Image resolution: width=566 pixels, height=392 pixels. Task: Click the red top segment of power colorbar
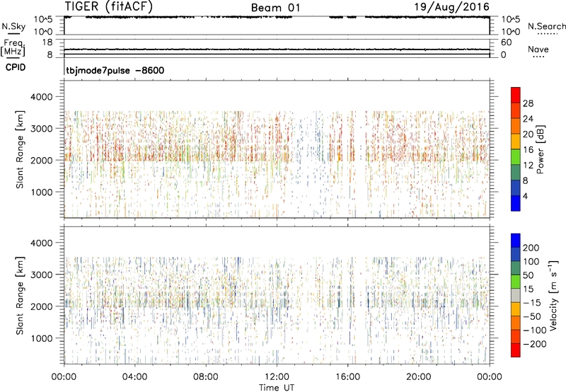[516, 95]
